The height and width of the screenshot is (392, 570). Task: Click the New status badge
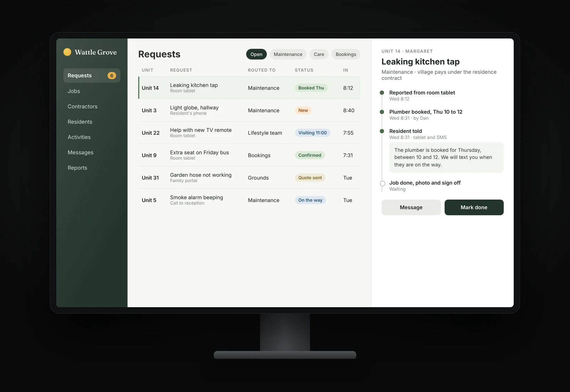coord(303,110)
